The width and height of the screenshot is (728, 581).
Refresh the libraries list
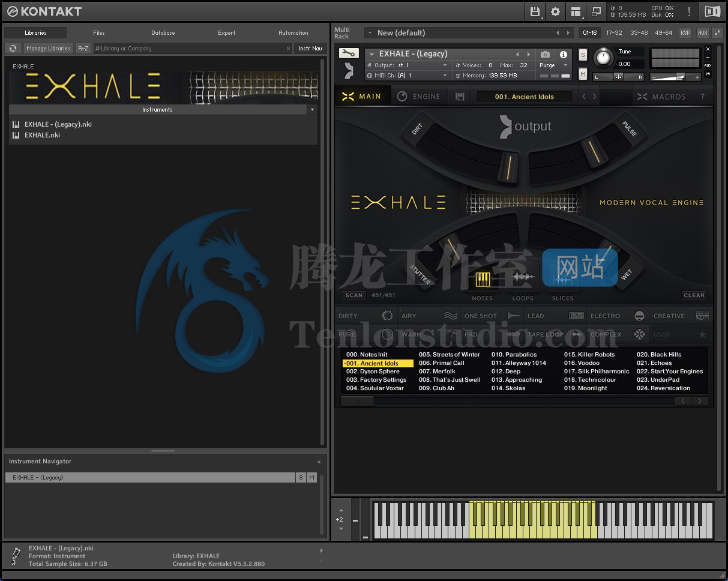(x=13, y=49)
